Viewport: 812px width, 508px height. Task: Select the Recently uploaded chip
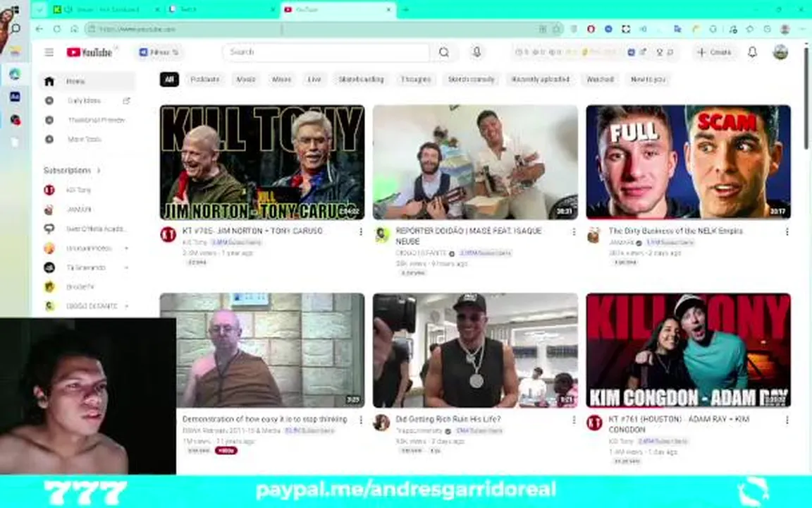point(541,79)
